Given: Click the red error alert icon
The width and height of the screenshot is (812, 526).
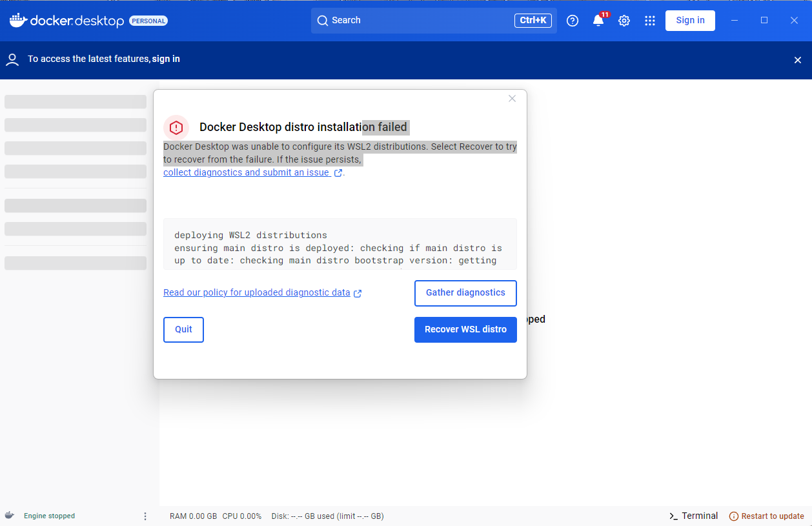Looking at the screenshot, I should 176,128.
